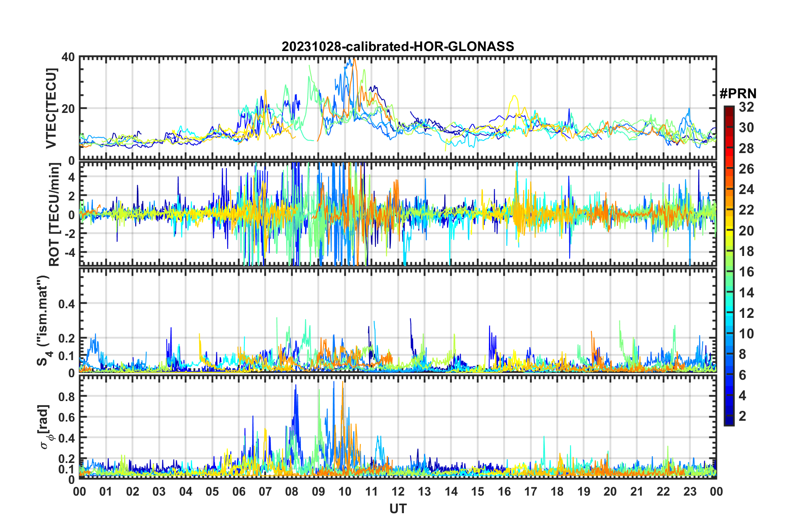
Task: Click the 0.8 tick label on sigma phi axis
Action: pyautogui.click(x=66, y=396)
